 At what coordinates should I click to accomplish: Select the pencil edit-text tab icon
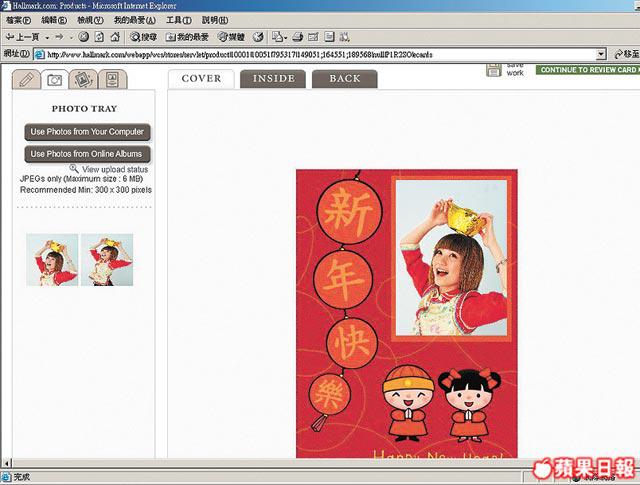(26, 79)
